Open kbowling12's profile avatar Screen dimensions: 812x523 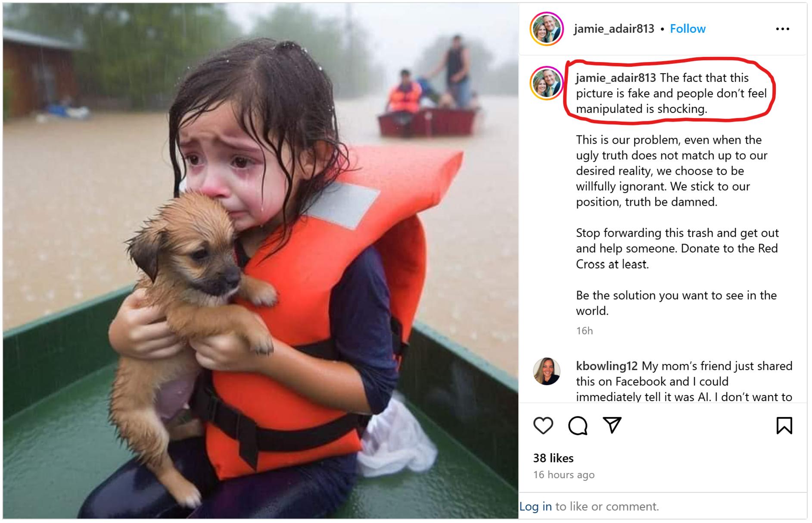(547, 371)
